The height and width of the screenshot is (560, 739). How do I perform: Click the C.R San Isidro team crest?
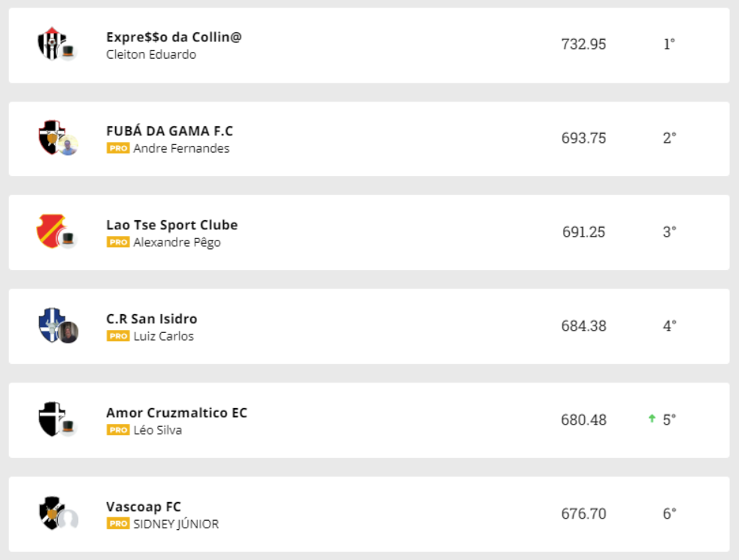pyautogui.click(x=51, y=325)
